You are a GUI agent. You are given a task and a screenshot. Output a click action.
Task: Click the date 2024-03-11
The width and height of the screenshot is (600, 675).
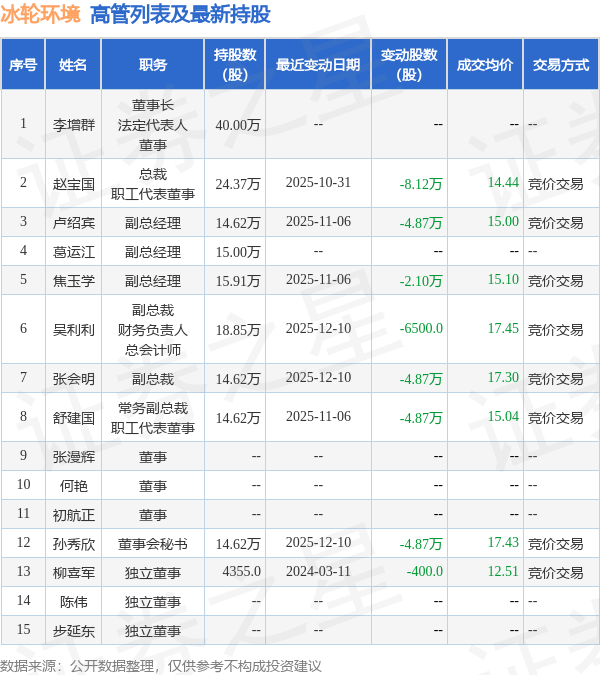[318, 571]
